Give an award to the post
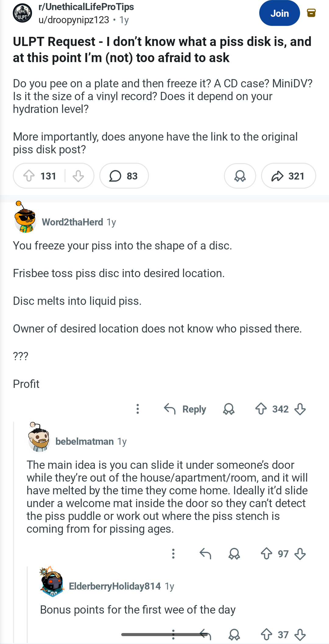The height and width of the screenshot is (644, 329). click(x=240, y=176)
